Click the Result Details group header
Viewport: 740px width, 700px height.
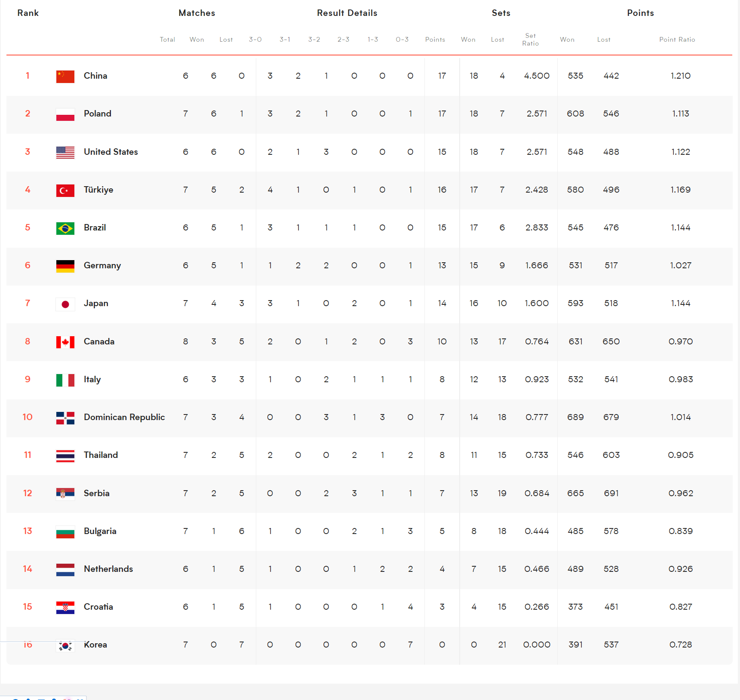tap(347, 13)
